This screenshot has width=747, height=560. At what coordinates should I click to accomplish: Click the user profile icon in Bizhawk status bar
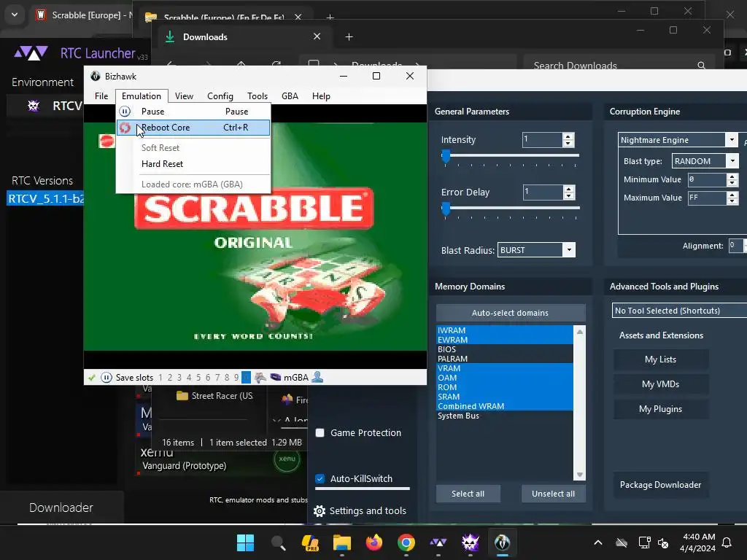(317, 377)
